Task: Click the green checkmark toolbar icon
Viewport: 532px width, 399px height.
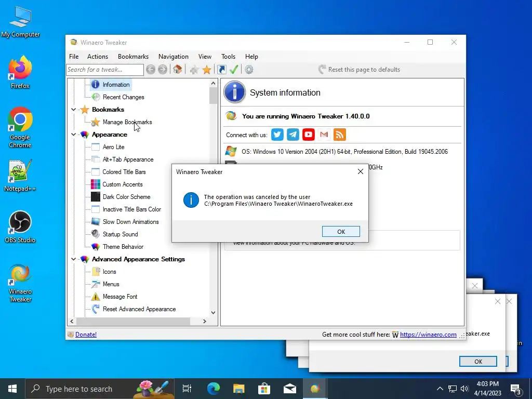Action: pos(234,70)
